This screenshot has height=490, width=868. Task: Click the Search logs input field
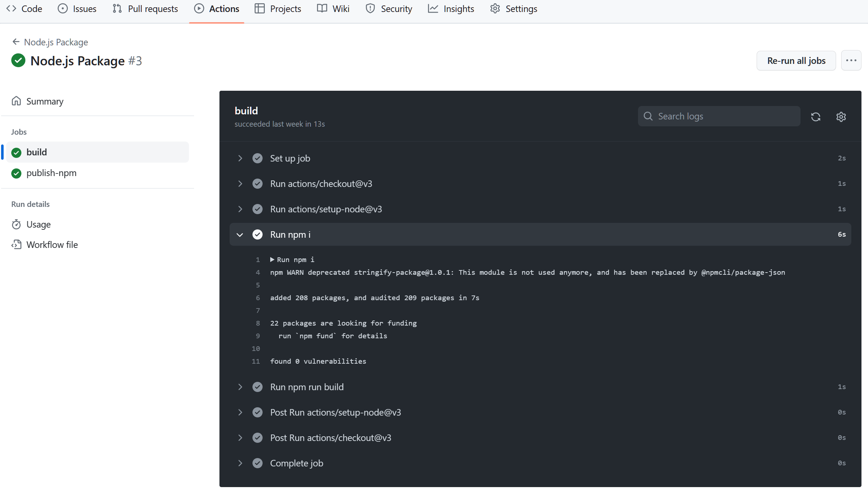point(719,116)
